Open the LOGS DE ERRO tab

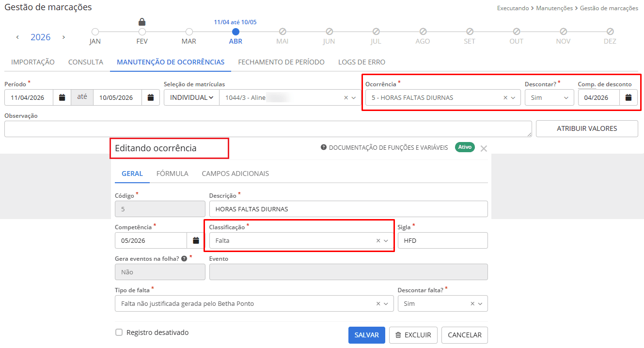(x=362, y=62)
